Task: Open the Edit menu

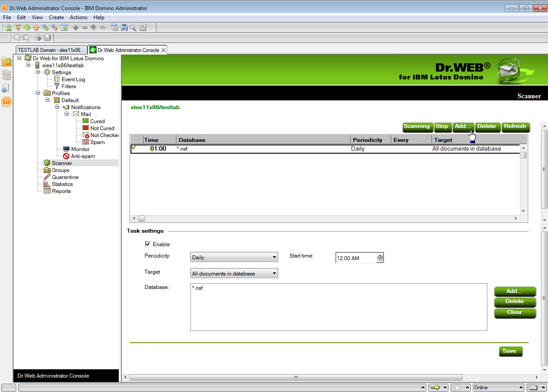Action: [x=21, y=17]
